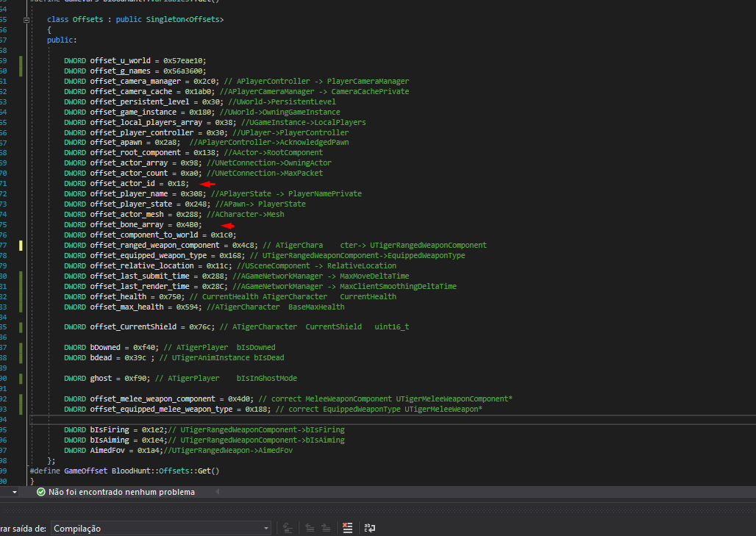Click the offset_player_controller declaration
Viewport: 756px width, 536px height.
146,132
